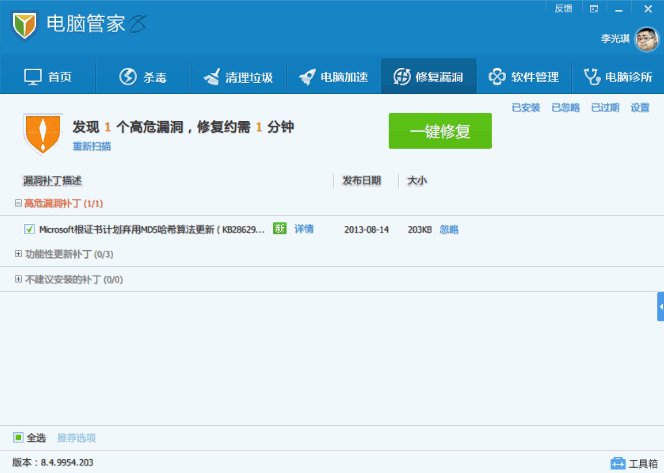
Task: Click the 发布日期 column header
Action: (362, 181)
